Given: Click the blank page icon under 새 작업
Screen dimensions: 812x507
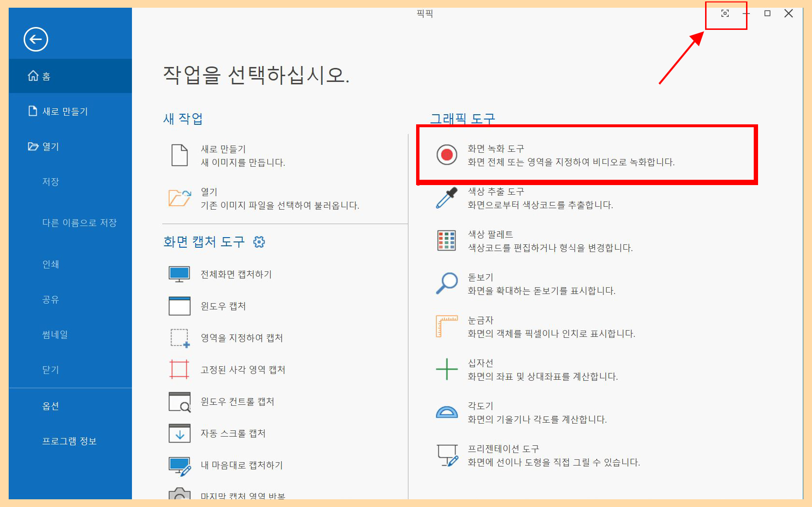Looking at the screenshot, I should pyautogui.click(x=180, y=155).
